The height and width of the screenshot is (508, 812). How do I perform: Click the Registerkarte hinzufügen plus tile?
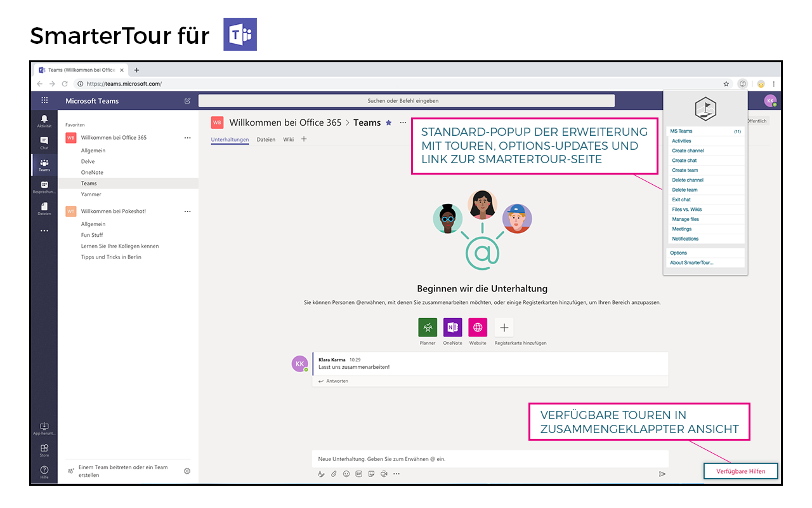click(504, 328)
